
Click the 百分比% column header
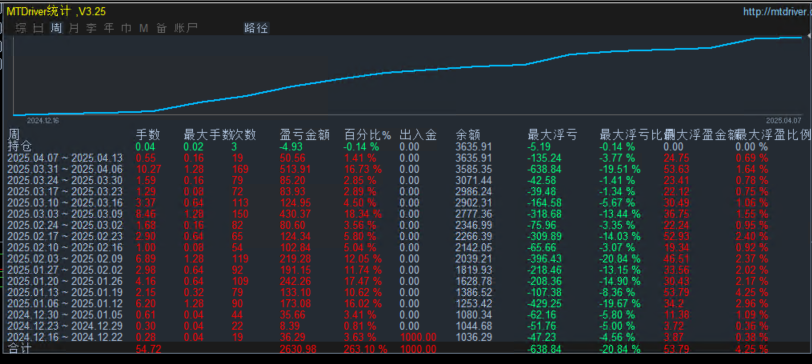point(368,136)
